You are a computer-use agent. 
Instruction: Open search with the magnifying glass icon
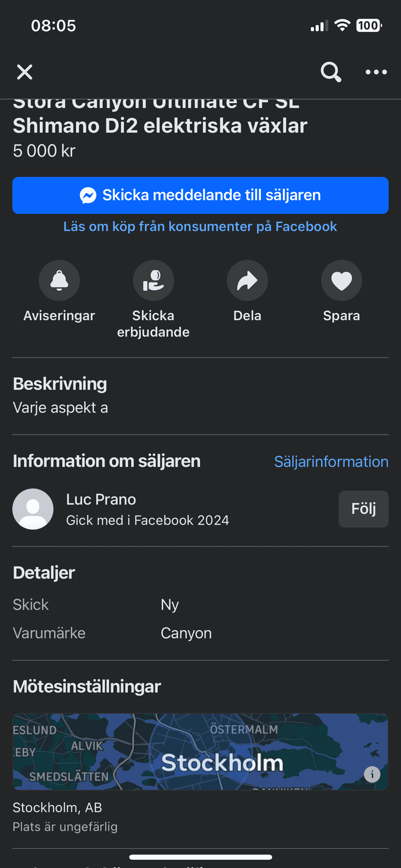(x=331, y=72)
